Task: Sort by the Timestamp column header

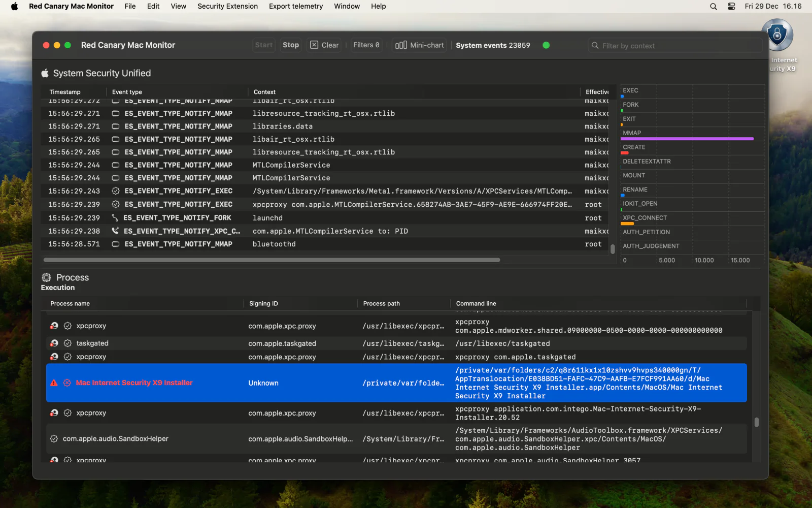Action: coord(65,92)
